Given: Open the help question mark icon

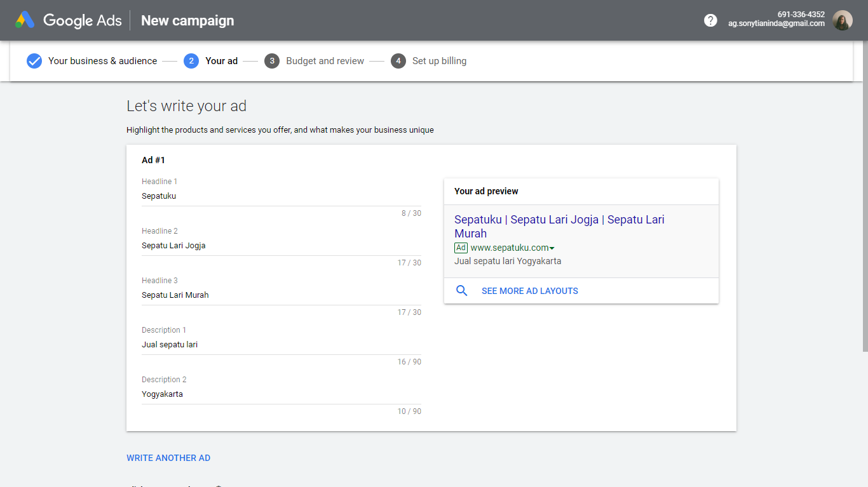Looking at the screenshot, I should (x=710, y=20).
